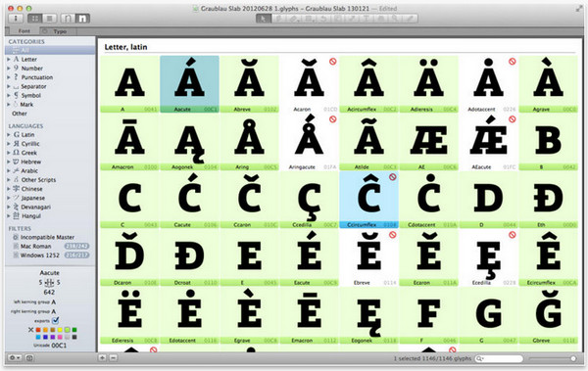Choose the Zoom magnifier tool
This screenshot has height=371, width=588.
[x=395, y=19]
